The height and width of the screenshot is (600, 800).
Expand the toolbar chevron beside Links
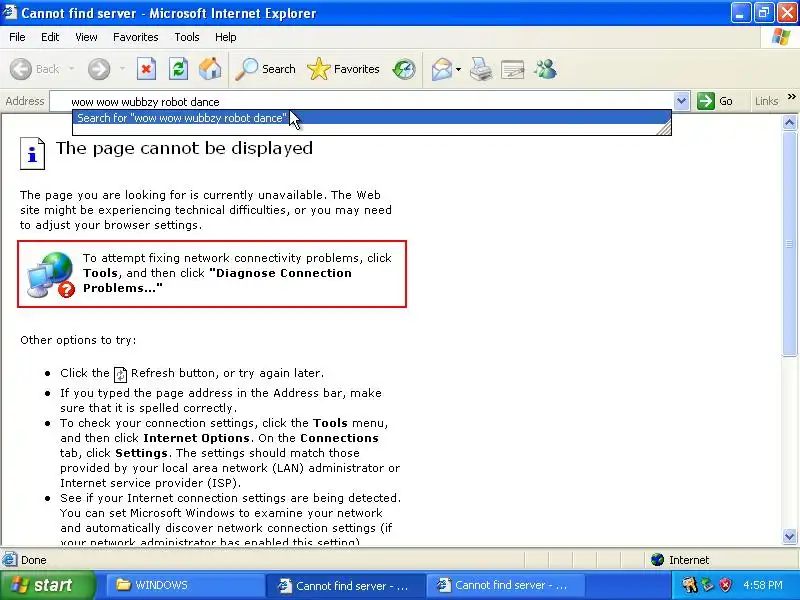(791, 96)
